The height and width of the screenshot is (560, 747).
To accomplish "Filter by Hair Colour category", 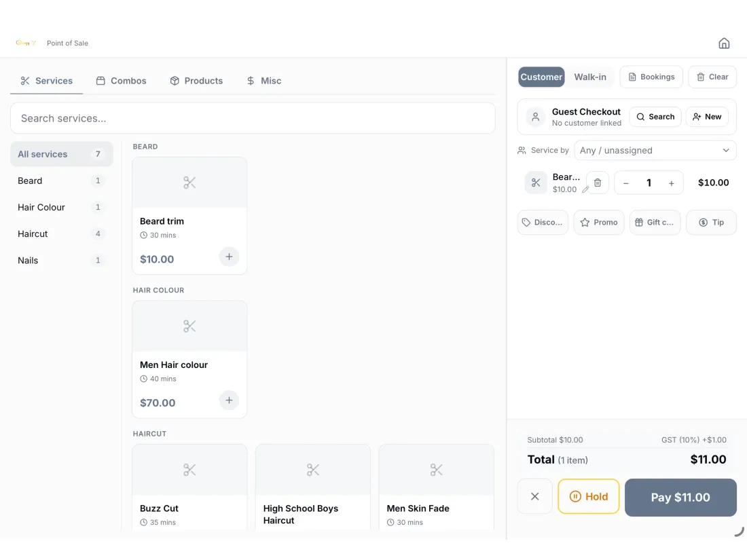I will [61, 208].
